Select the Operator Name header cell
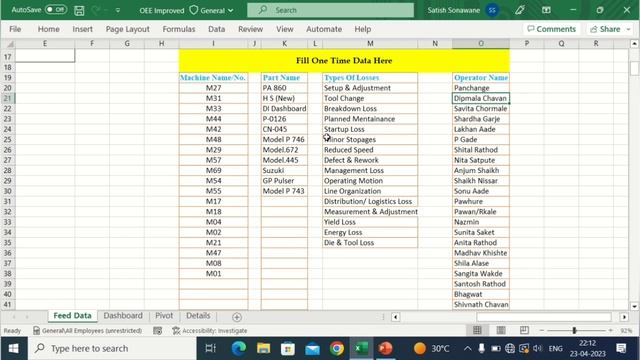Viewport: 640px width, 360px height. click(x=481, y=78)
